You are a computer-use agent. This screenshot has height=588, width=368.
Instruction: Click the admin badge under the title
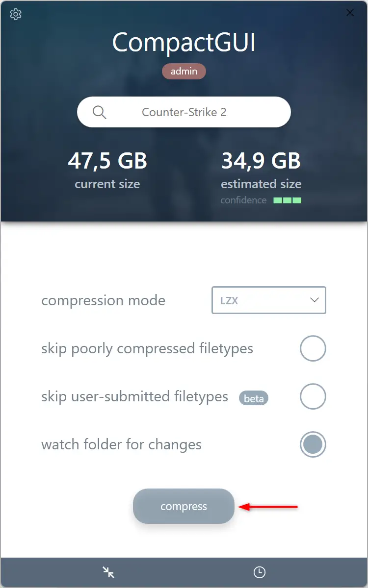point(184,72)
